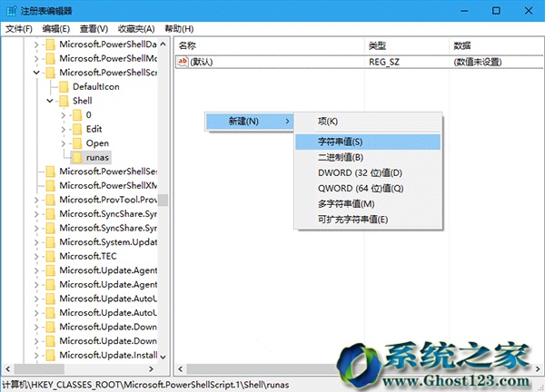Collapse the Shell key
Viewport: 545px width, 392px height.
coord(50,101)
